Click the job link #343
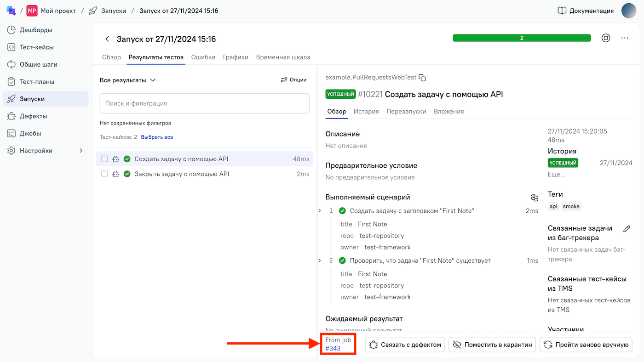644x362 pixels. pyautogui.click(x=333, y=348)
